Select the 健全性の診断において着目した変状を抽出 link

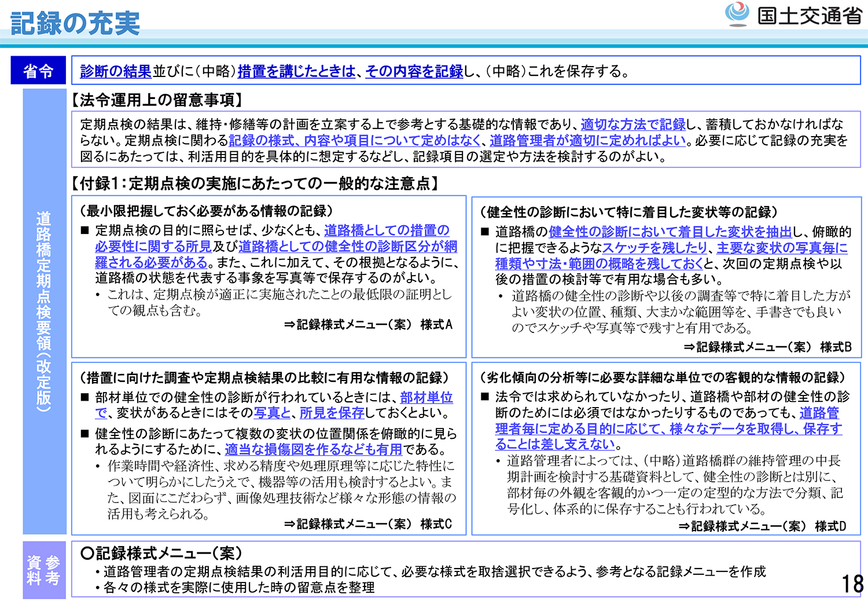click(670, 232)
